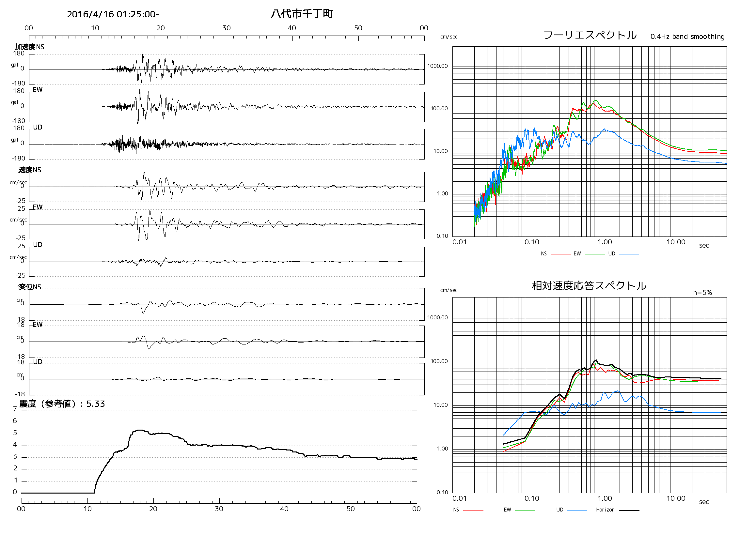Click the 速度NS waveform label

pos(30,170)
